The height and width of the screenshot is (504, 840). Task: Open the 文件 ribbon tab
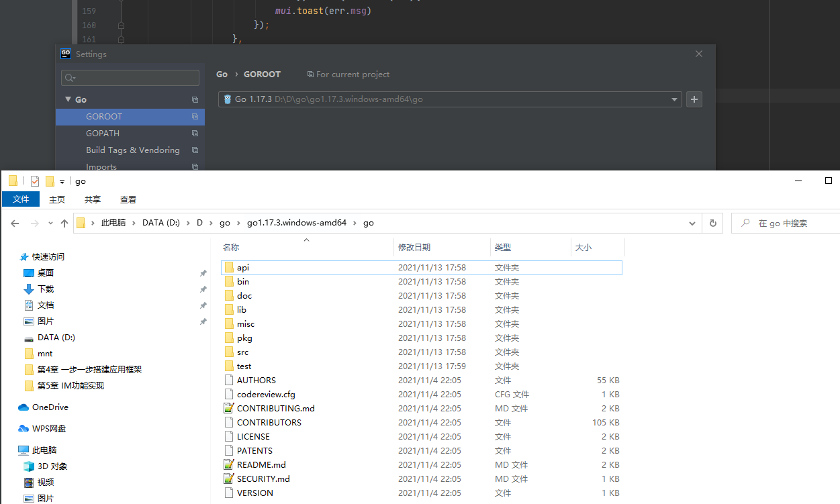(21, 199)
